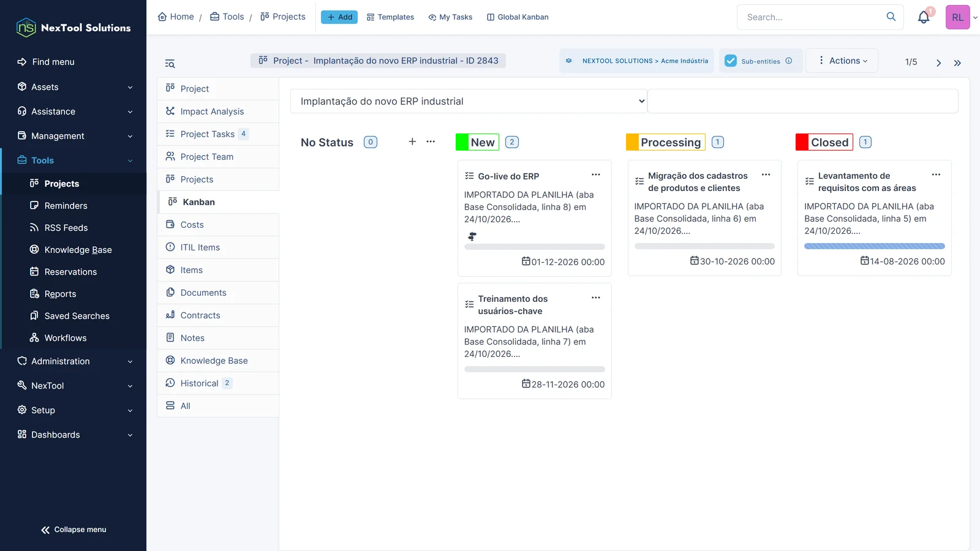
Task: Toggle the Sub-entities checkbox
Action: coord(731,61)
